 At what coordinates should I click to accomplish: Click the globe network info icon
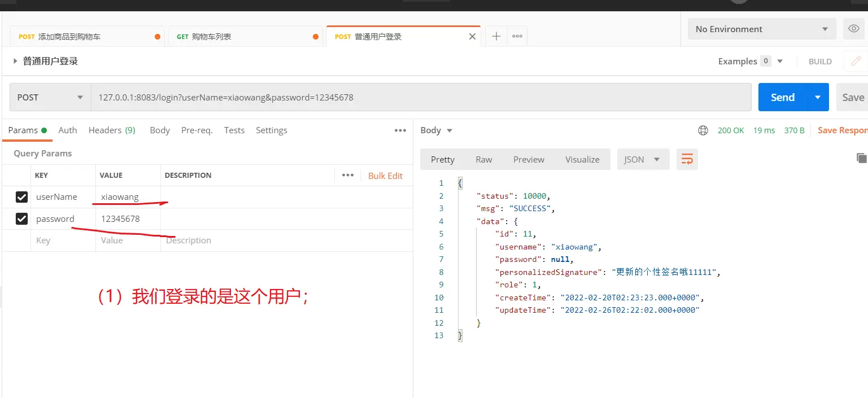click(x=703, y=130)
